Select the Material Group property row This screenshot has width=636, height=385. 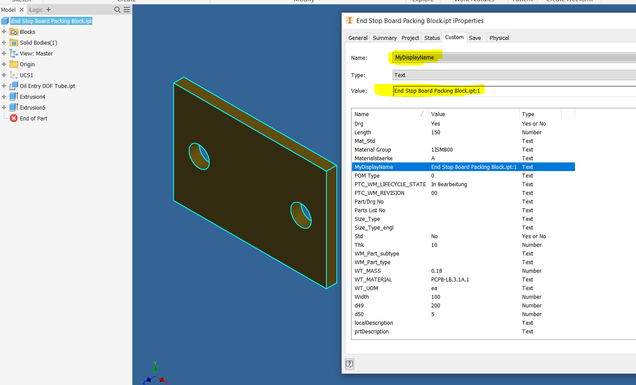coord(463,150)
